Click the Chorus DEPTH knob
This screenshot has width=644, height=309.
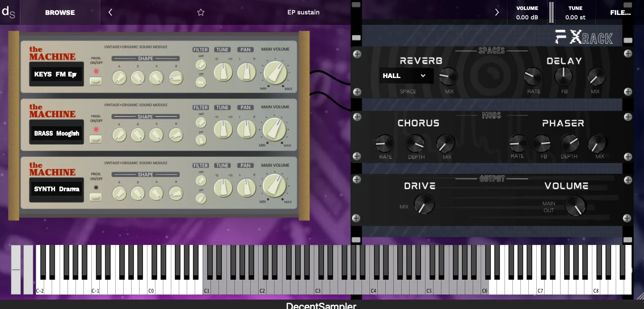415,144
